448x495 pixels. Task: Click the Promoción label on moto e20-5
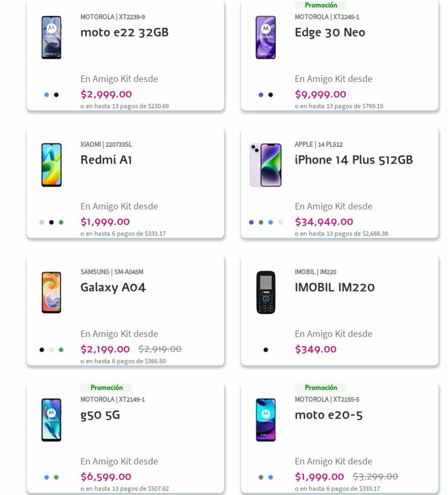[321, 387]
